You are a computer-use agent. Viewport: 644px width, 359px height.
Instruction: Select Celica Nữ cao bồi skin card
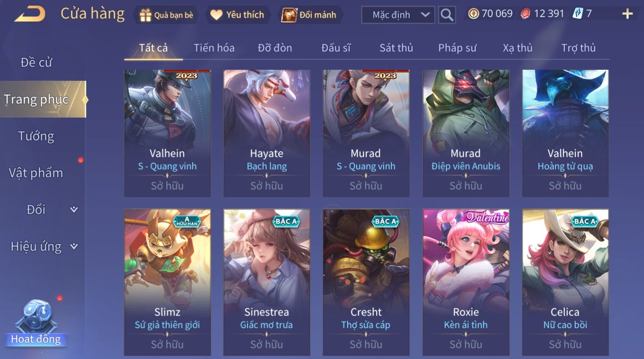coord(565,282)
